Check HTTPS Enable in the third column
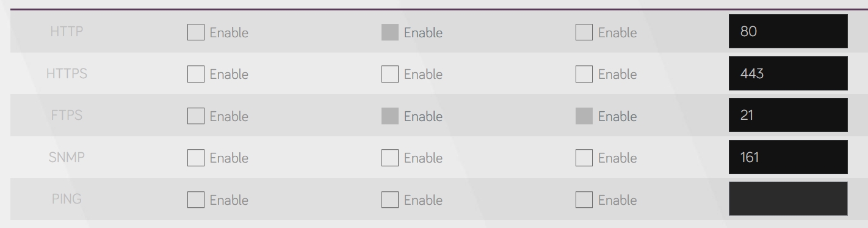The height and width of the screenshot is (228, 868). click(x=584, y=74)
